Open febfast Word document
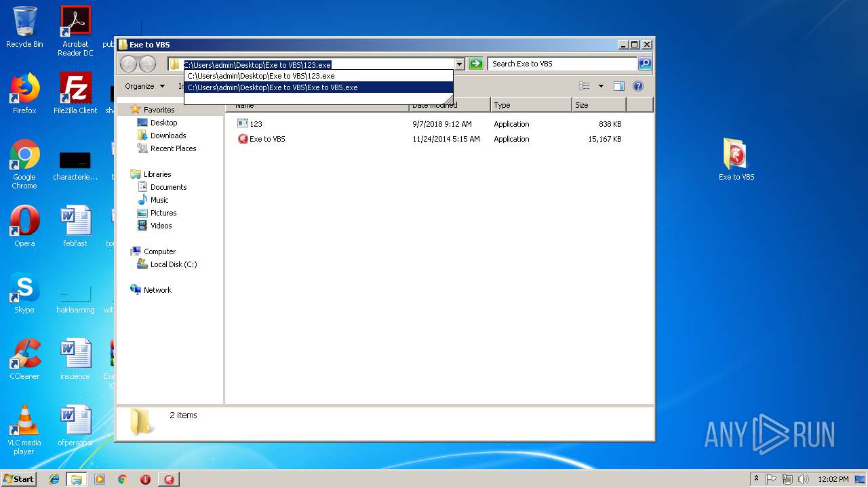 (x=75, y=226)
